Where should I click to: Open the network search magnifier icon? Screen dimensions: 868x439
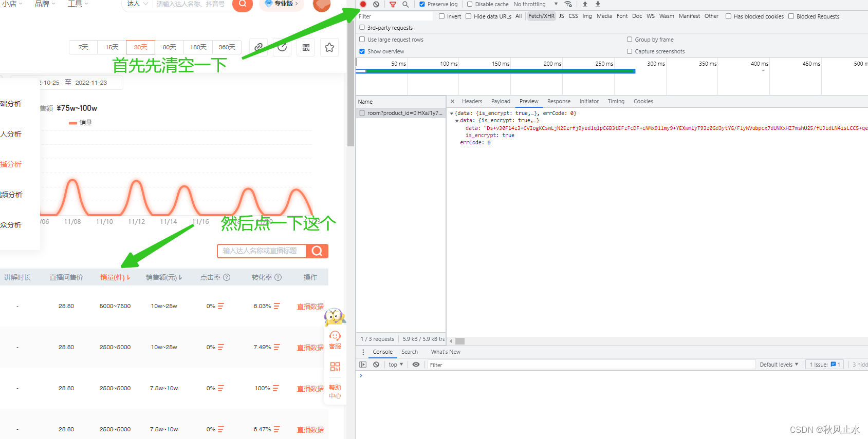405,4
